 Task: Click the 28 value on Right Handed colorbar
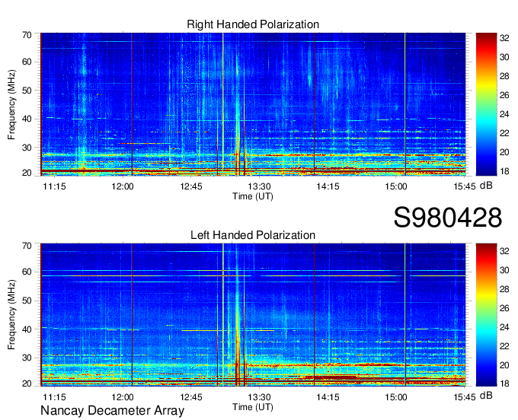(x=504, y=76)
